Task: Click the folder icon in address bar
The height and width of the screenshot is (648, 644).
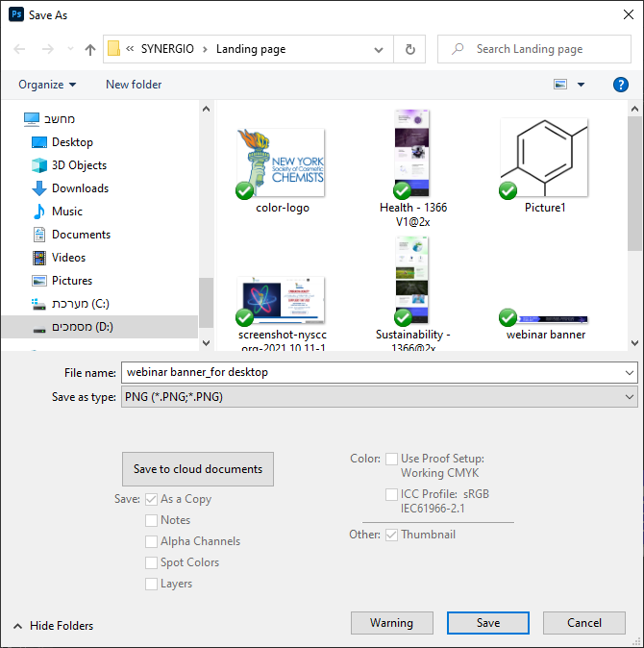Action: tap(113, 48)
